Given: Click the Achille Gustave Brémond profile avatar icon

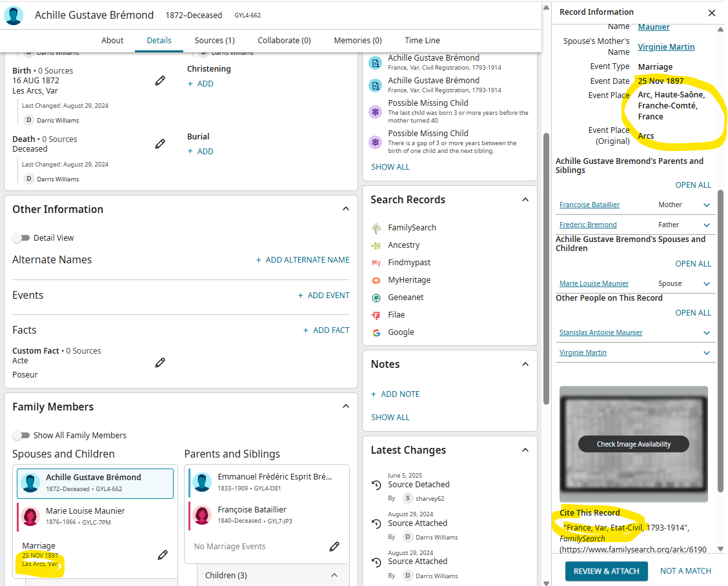Looking at the screenshot, I should point(14,15).
